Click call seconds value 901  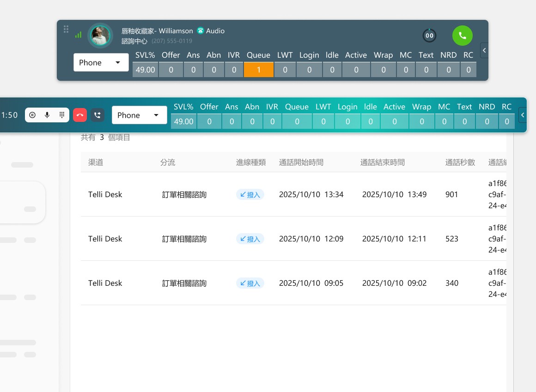451,194
